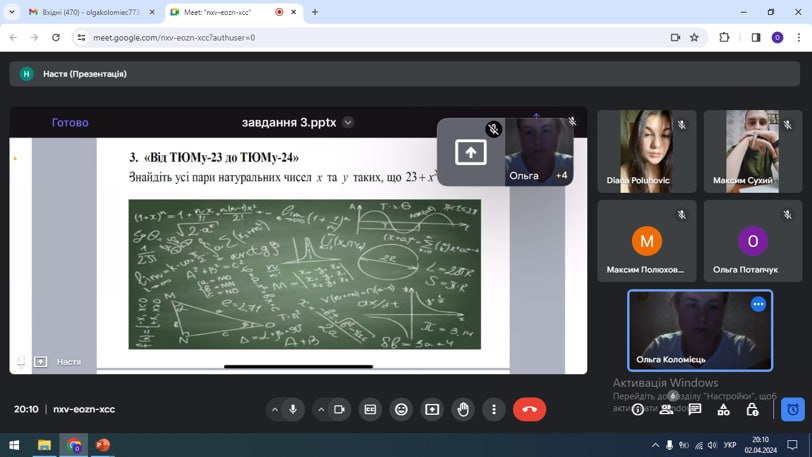Open the chat with everyone icon

(x=695, y=409)
